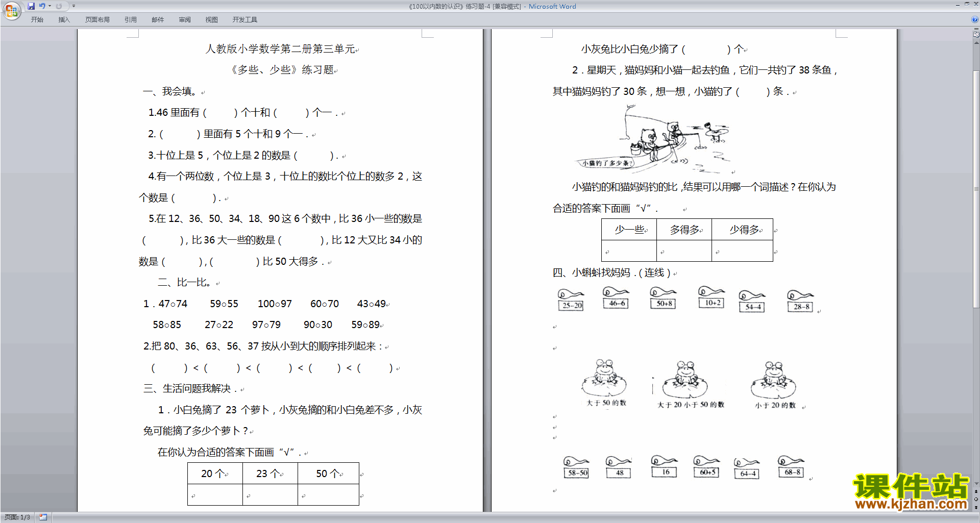Click the tadpole labeled 54-4

[752, 301]
